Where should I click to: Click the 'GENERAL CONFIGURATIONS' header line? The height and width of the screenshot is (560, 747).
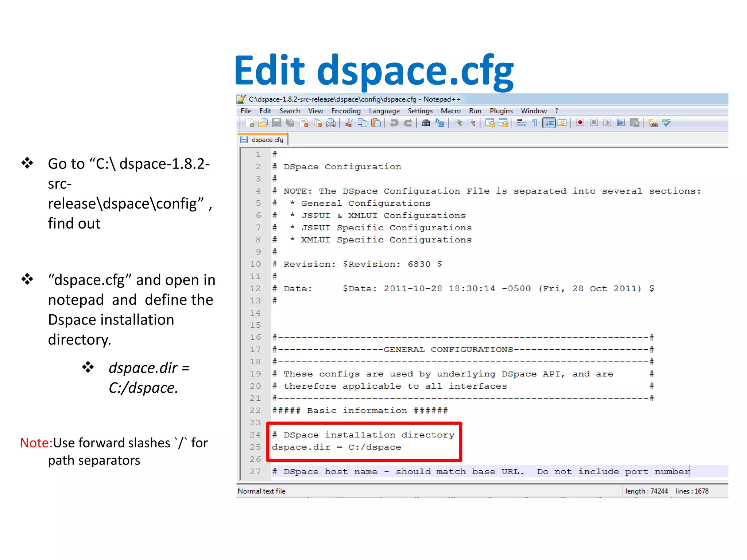pos(463,350)
